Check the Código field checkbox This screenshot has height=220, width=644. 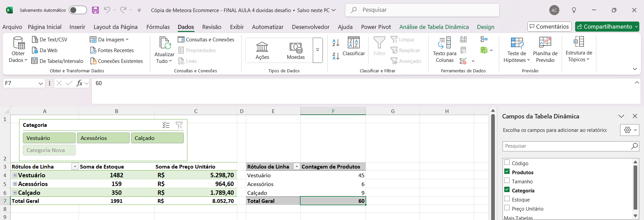coord(507,162)
